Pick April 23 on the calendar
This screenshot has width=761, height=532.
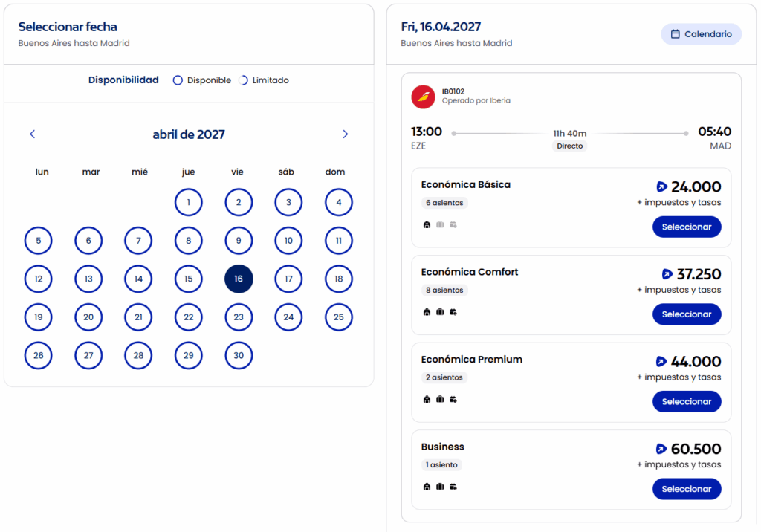click(239, 317)
